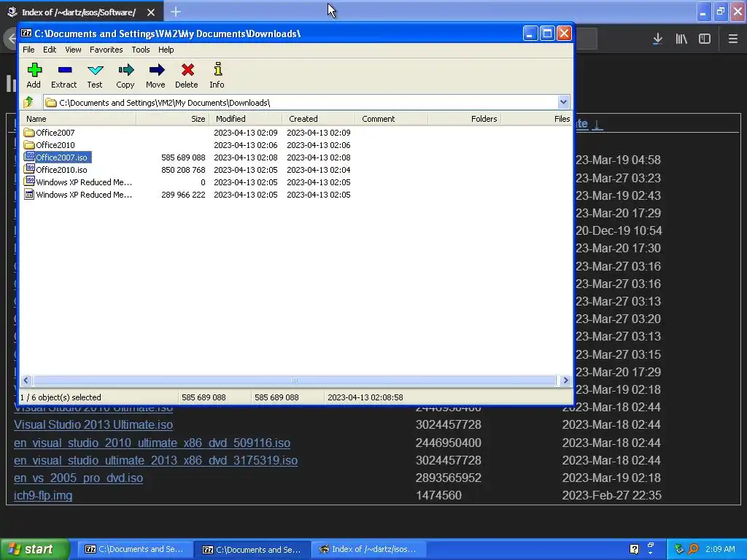This screenshot has height=560, width=747.
Task: Open the File menu
Action: click(x=28, y=50)
